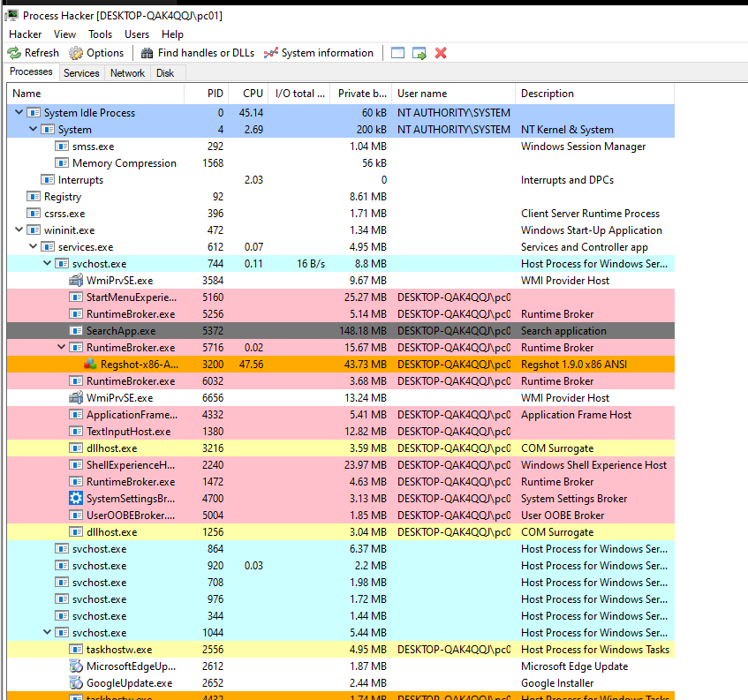Click the ApplicationFrameHost process icon
Image resolution: width=748 pixels, height=700 pixels.
coord(76,414)
